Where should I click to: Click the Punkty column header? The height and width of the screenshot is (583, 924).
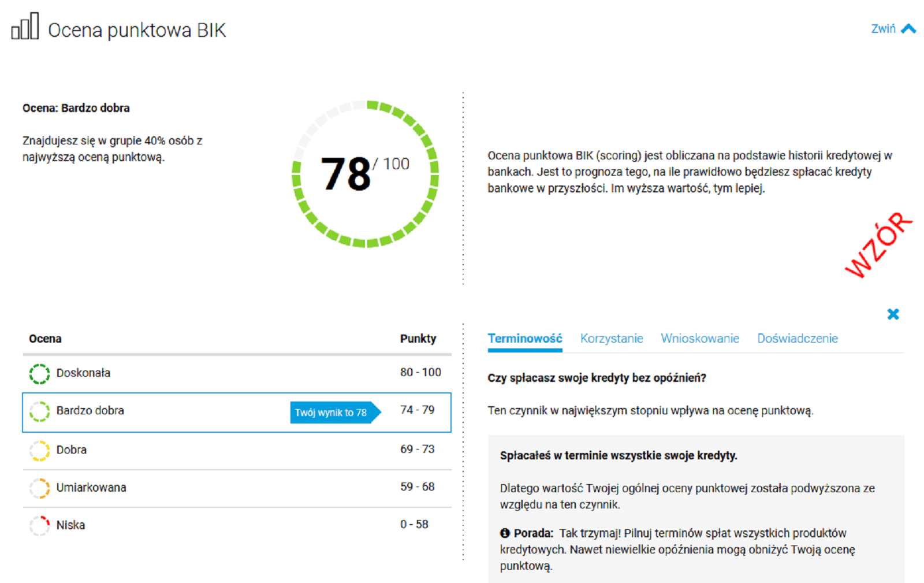pos(418,339)
